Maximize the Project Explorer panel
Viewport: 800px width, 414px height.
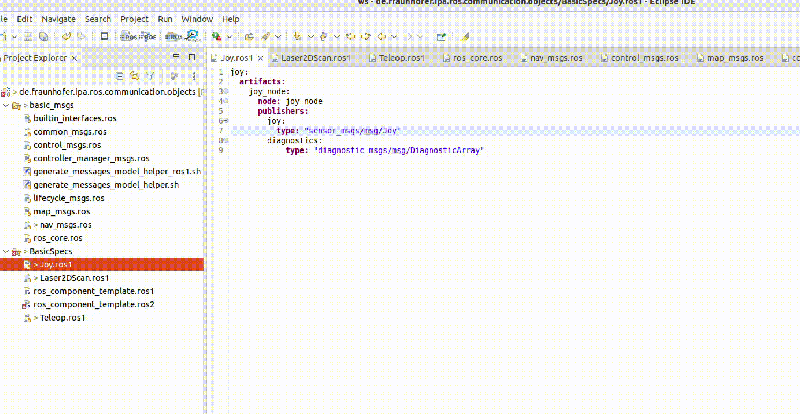click(x=192, y=57)
